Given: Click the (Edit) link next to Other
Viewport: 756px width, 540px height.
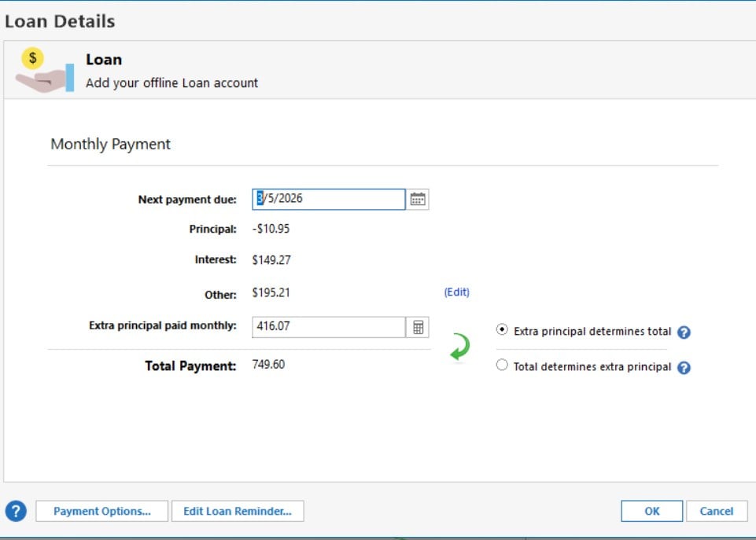Looking at the screenshot, I should [456, 292].
